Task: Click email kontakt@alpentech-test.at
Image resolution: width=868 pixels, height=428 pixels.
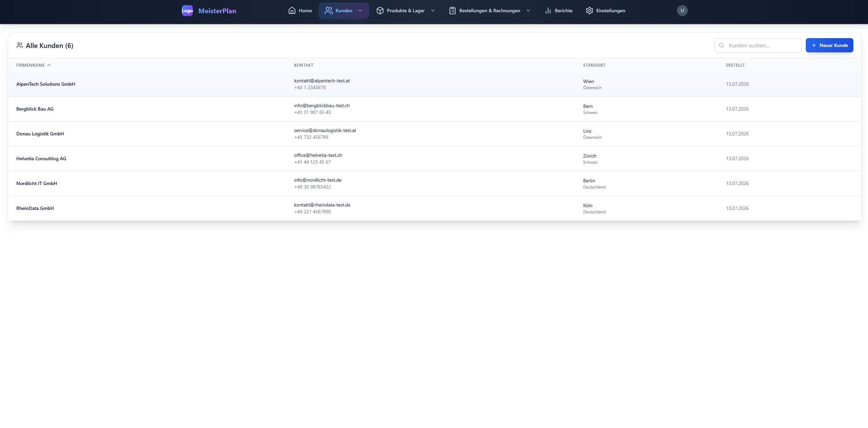Action: coord(322,81)
